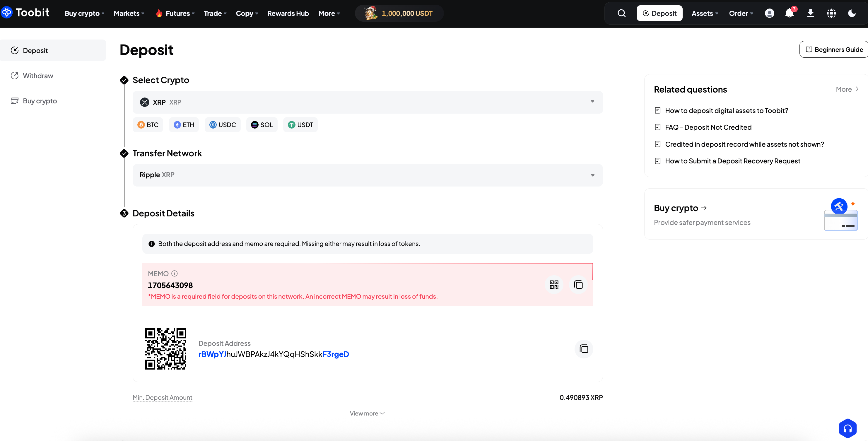Open FAQ - Deposit Not Credited link
The image size is (868, 441).
[708, 127]
